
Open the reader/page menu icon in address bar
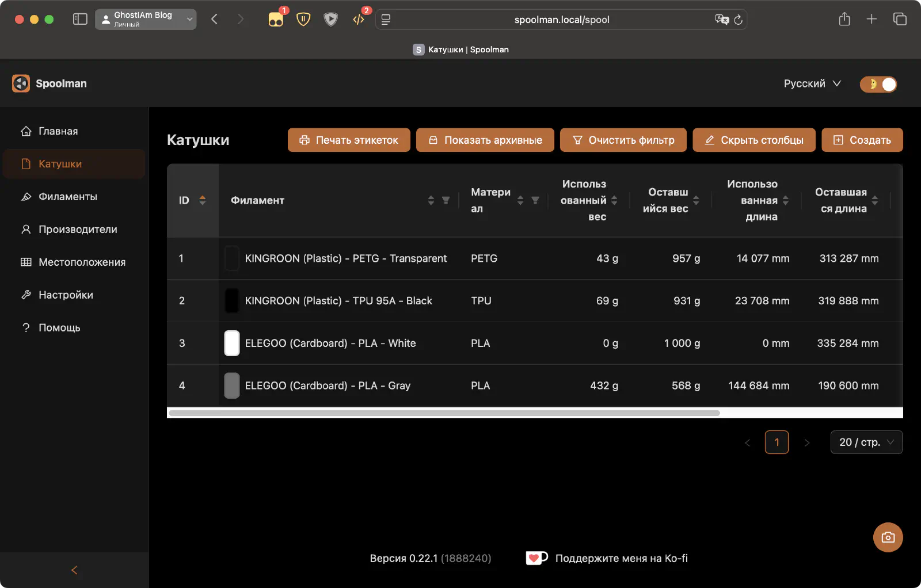click(386, 20)
